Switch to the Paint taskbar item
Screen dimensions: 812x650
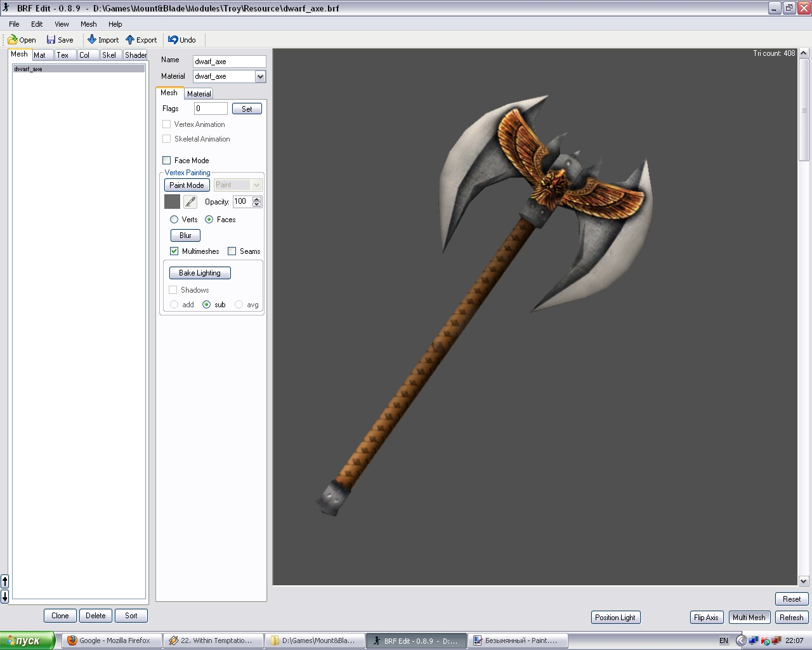coord(518,640)
